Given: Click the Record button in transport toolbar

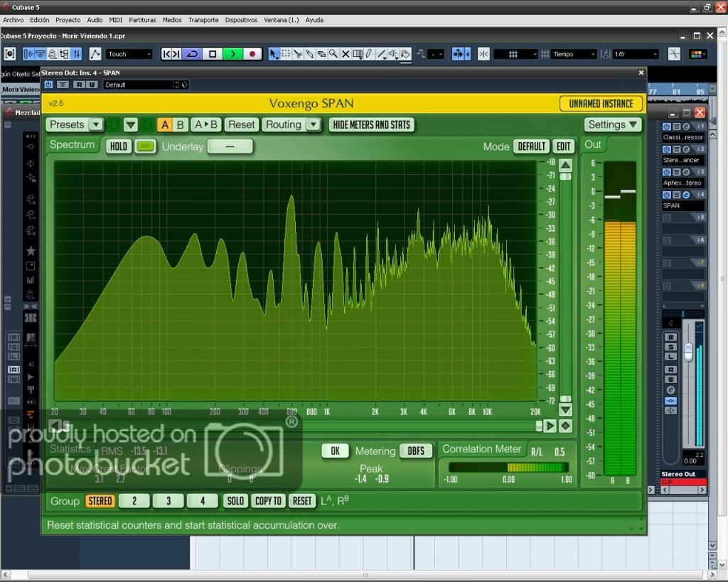Looking at the screenshot, I should coord(252,54).
